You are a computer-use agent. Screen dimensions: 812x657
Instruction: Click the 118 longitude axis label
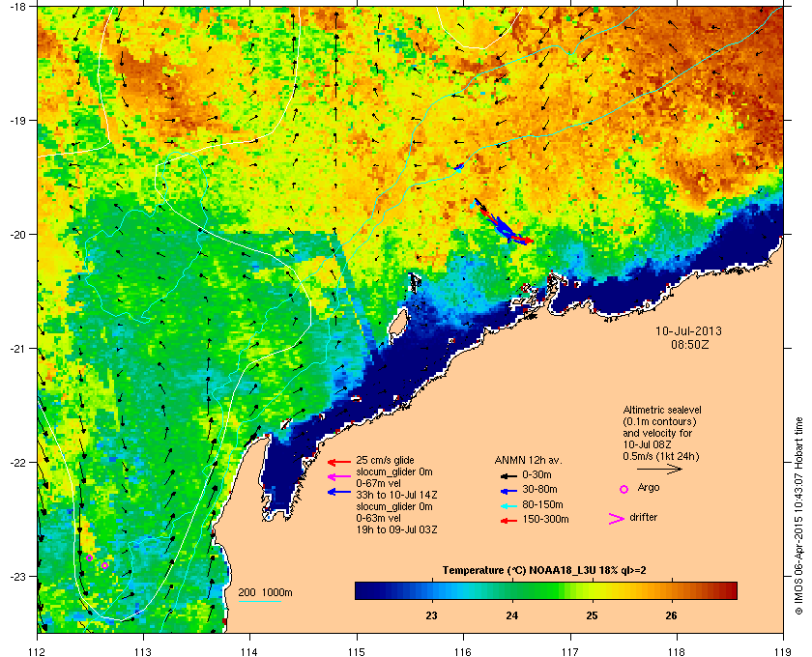coord(677,651)
